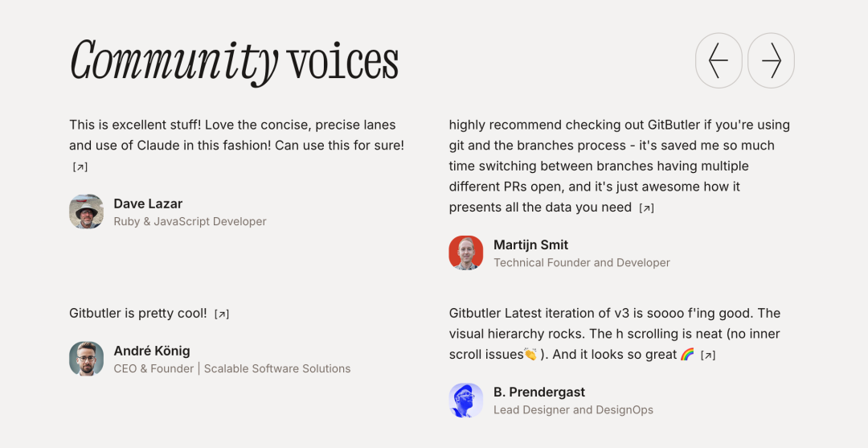This screenshot has height=448, width=868.
Task: Click Martijn Smit's red avatar
Action: [466, 253]
